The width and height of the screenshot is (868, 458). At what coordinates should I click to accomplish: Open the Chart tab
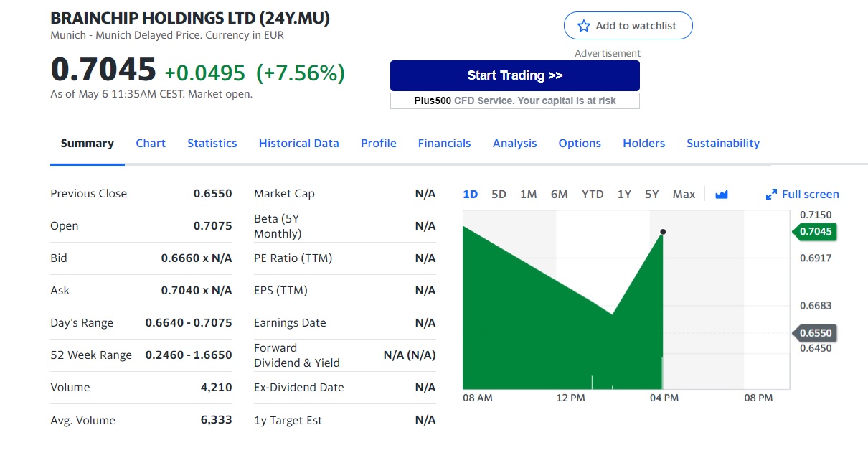point(151,144)
